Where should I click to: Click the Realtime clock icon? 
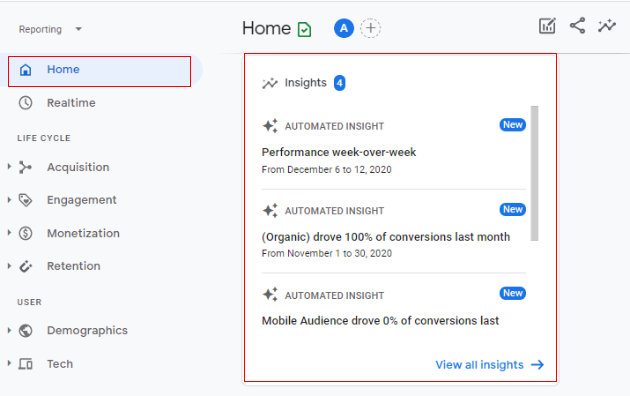25,103
